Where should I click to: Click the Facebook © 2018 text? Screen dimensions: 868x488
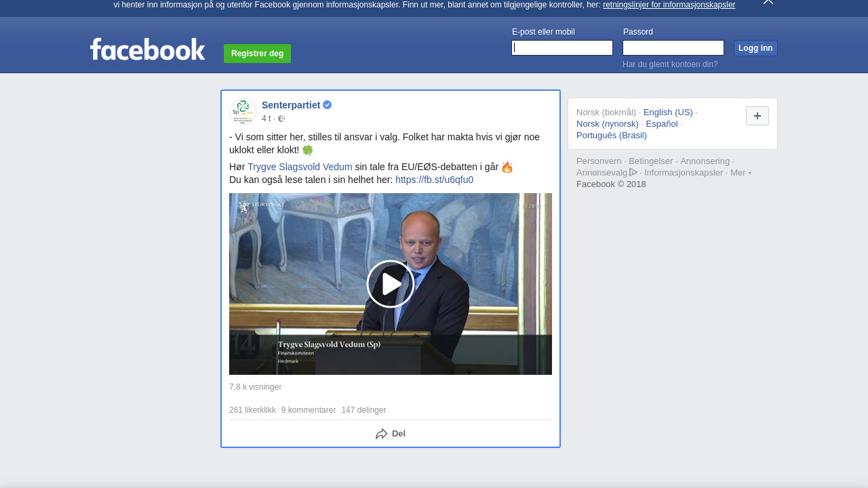coord(611,184)
